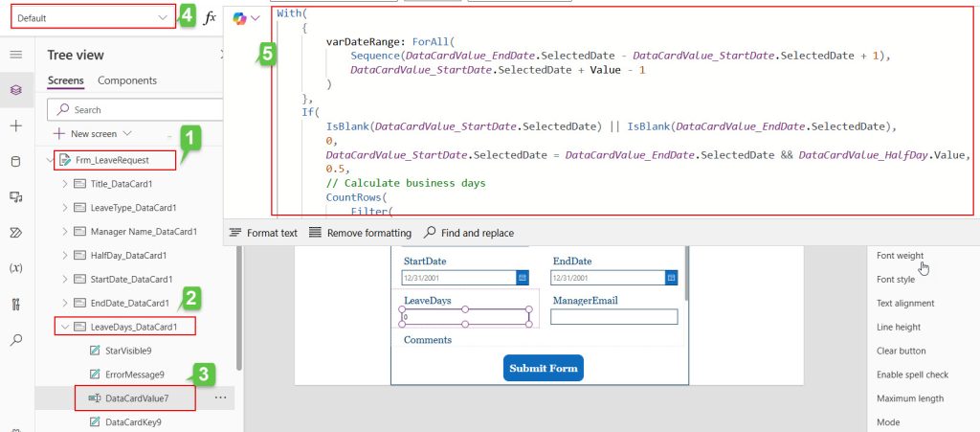Screen dimensions: 980x432
Task: Select DataCardValue7 in tree
Action: 137,398
